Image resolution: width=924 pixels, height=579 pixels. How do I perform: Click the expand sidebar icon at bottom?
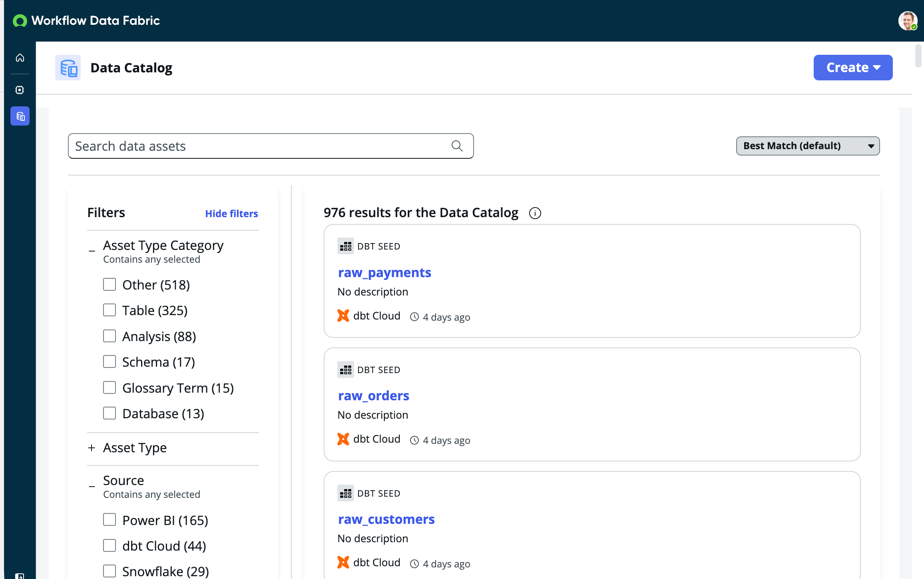tap(19, 576)
